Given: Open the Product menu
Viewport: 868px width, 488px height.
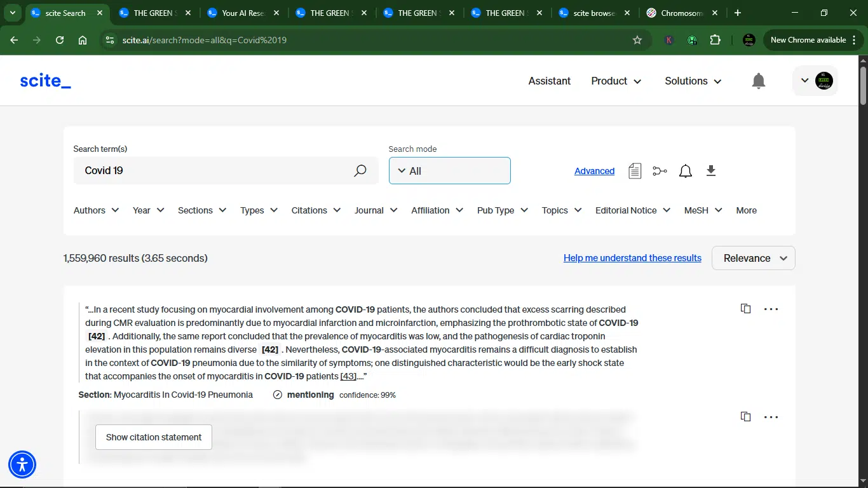Looking at the screenshot, I should click(x=616, y=81).
